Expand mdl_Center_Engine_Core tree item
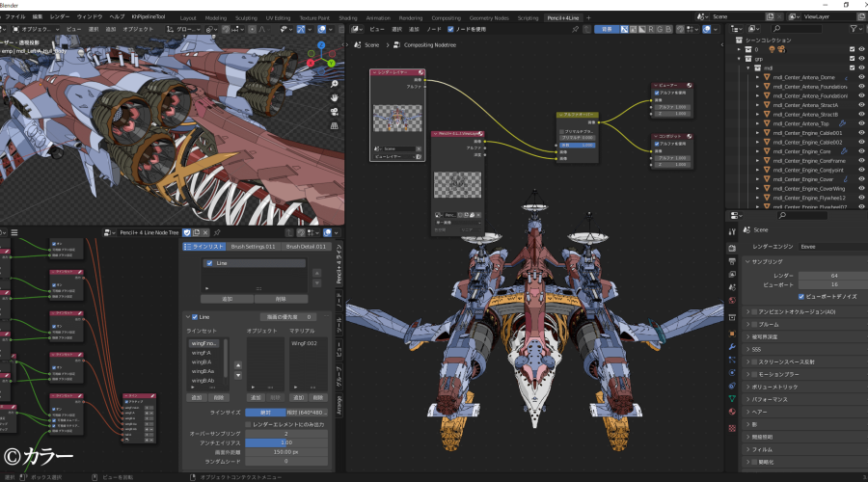This screenshot has width=868, height=482. (x=758, y=151)
